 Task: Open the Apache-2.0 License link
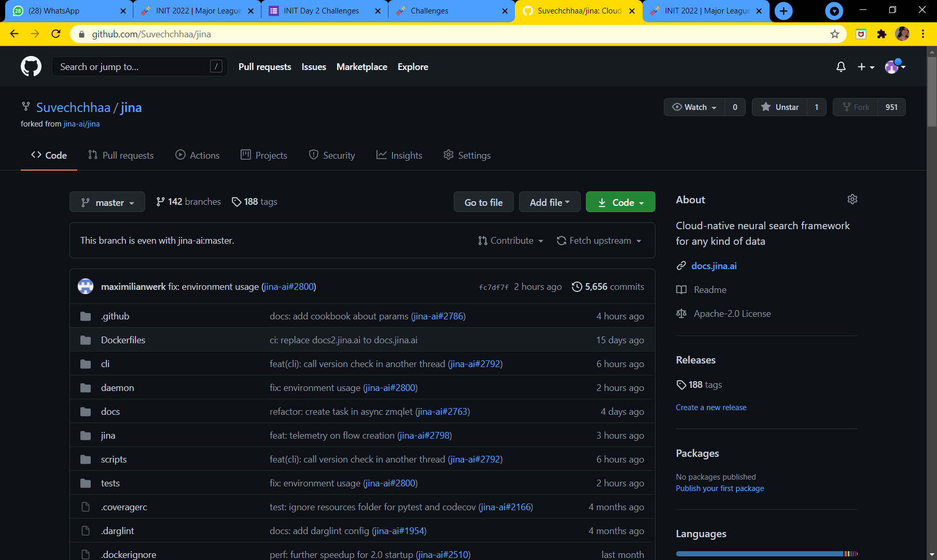point(732,314)
